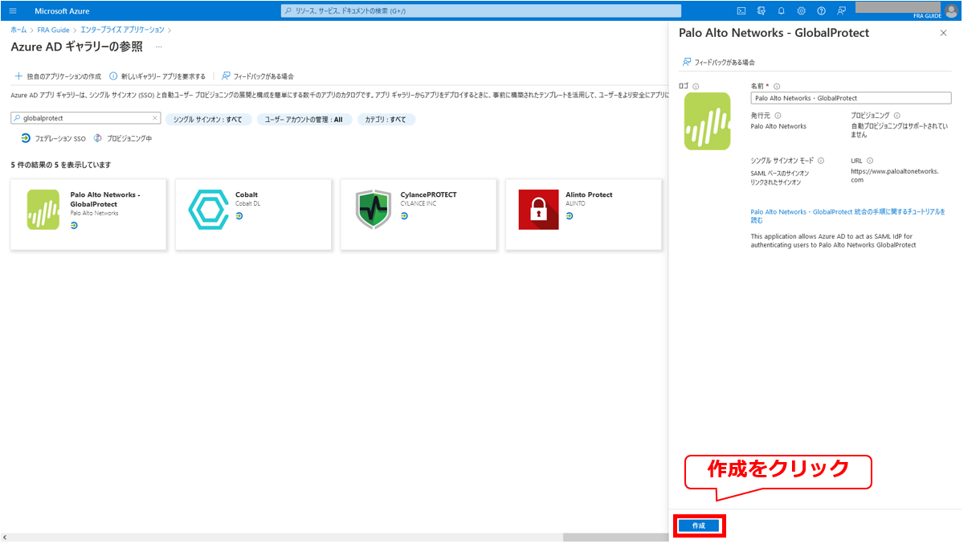Click federated SSO icon on Cobalt card
Screen dimensions: 980x544
coord(239,215)
